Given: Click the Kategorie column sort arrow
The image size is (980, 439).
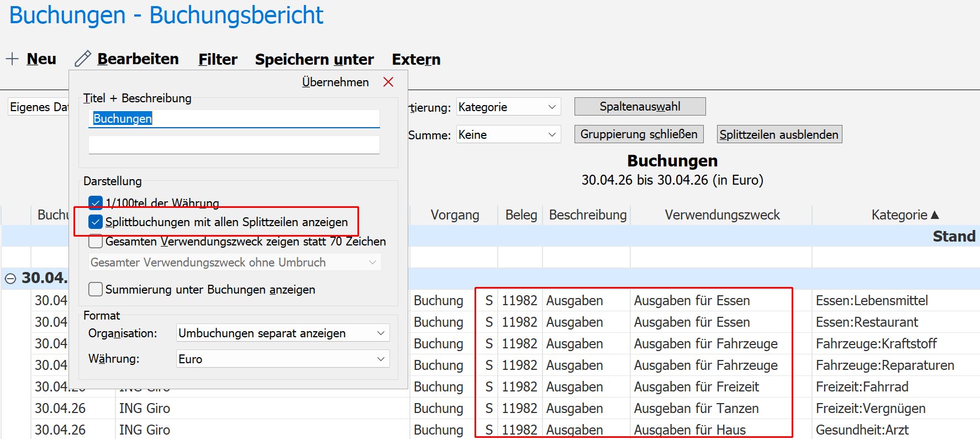Looking at the screenshot, I should tap(935, 215).
